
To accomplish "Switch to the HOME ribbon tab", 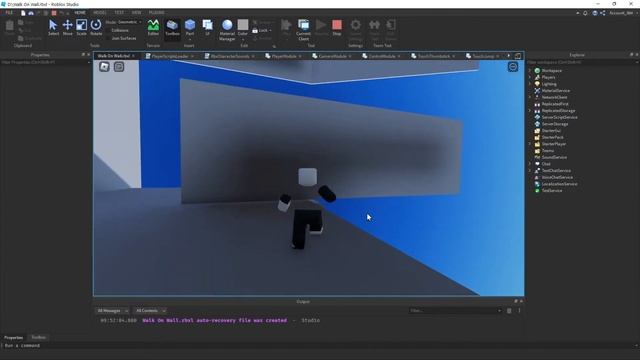I will coord(80,13).
